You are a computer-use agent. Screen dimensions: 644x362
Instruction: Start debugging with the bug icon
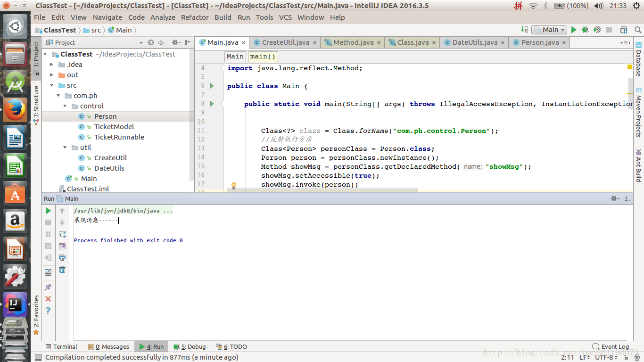[x=585, y=30]
